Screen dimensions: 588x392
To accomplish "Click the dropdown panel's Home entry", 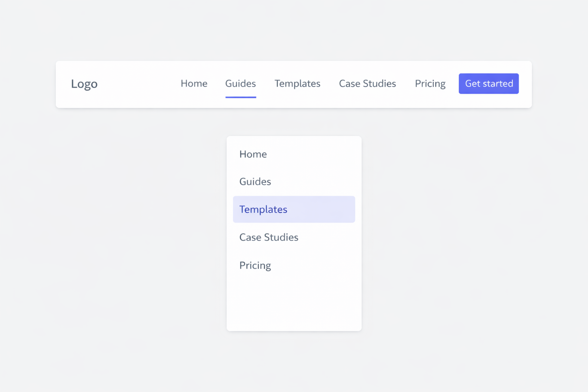I will pos(253,154).
